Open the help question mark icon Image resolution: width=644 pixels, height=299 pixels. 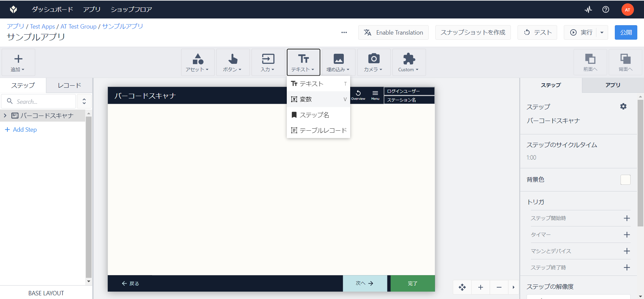coord(606,9)
